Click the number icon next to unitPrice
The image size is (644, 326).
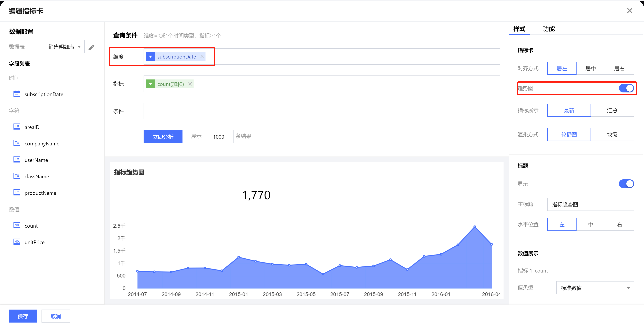pos(17,242)
